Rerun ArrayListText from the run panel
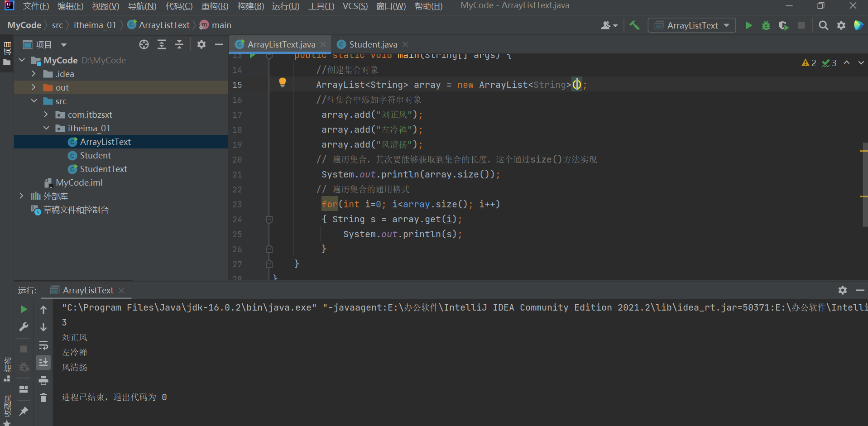The width and height of the screenshot is (868, 426). click(x=24, y=309)
